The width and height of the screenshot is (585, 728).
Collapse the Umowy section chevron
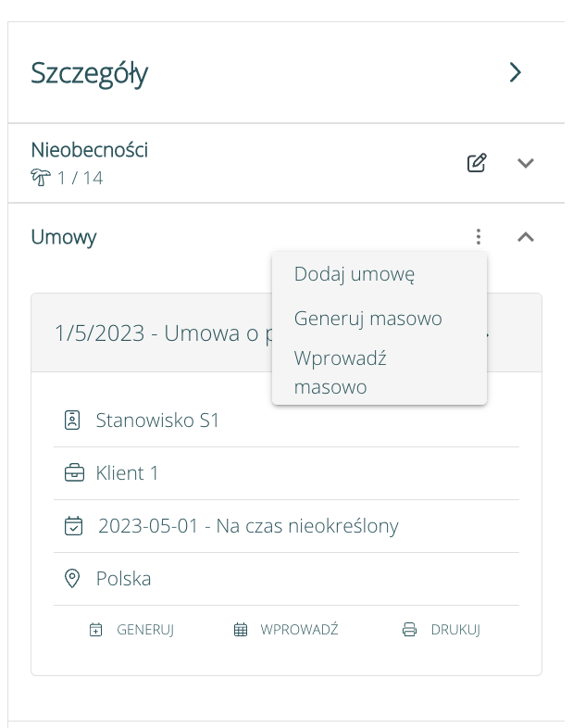click(525, 237)
